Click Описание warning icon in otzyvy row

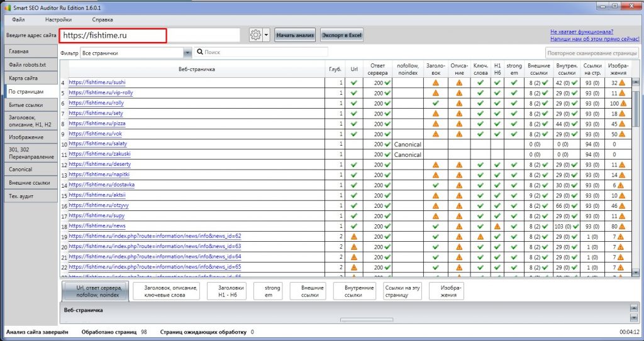pos(459,205)
